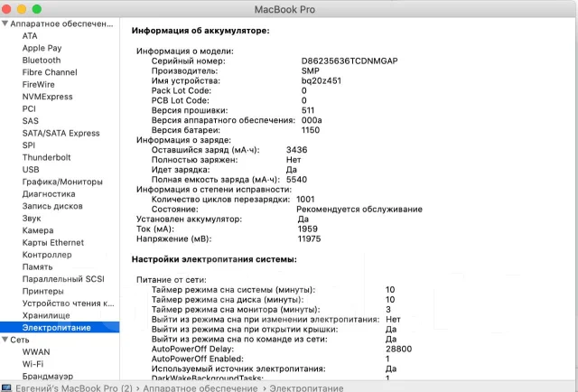
Task: Click Электропитание in the path bar
Action: point(306,388)
